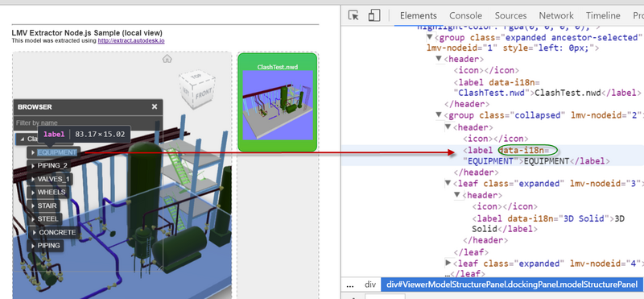Expand the leaf lmv-nodeid="4" DOM node

tap(448, 264)
